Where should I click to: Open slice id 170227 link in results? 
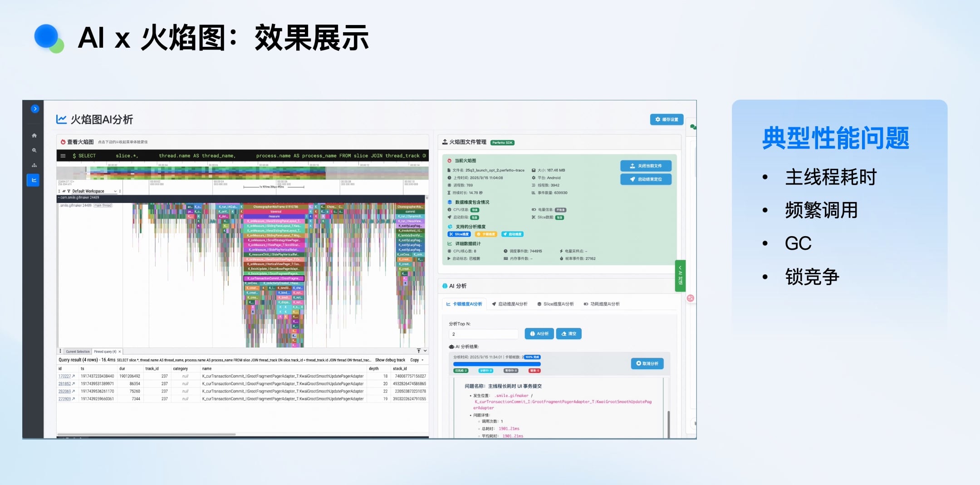(x=65, y=376)
